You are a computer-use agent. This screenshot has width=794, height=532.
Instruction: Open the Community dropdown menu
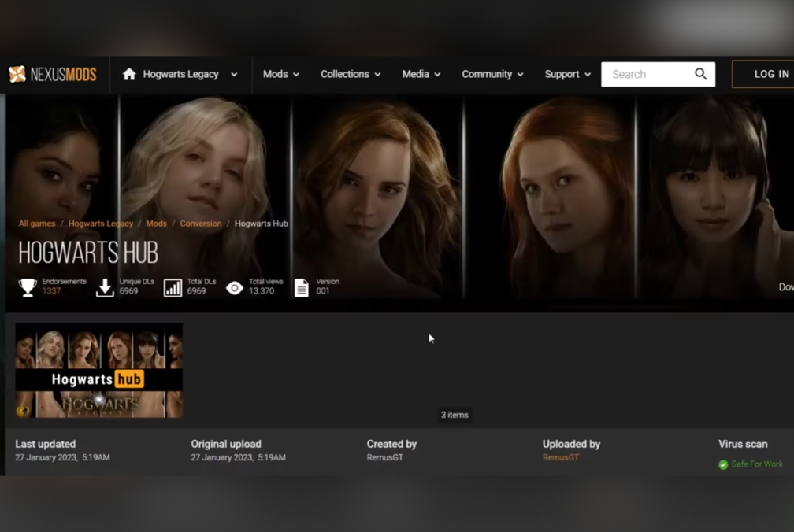[x=493, y=74]
